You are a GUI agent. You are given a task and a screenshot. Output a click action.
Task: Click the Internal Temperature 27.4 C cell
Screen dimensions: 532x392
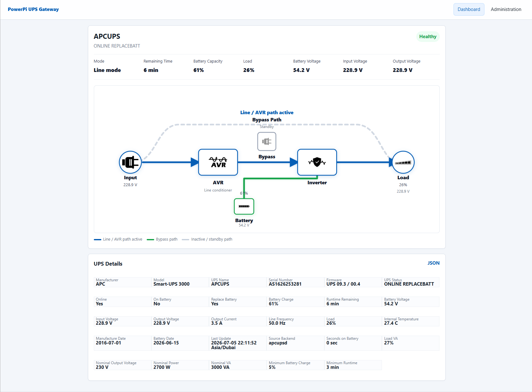pyautogui.click(x=411, y=321)
